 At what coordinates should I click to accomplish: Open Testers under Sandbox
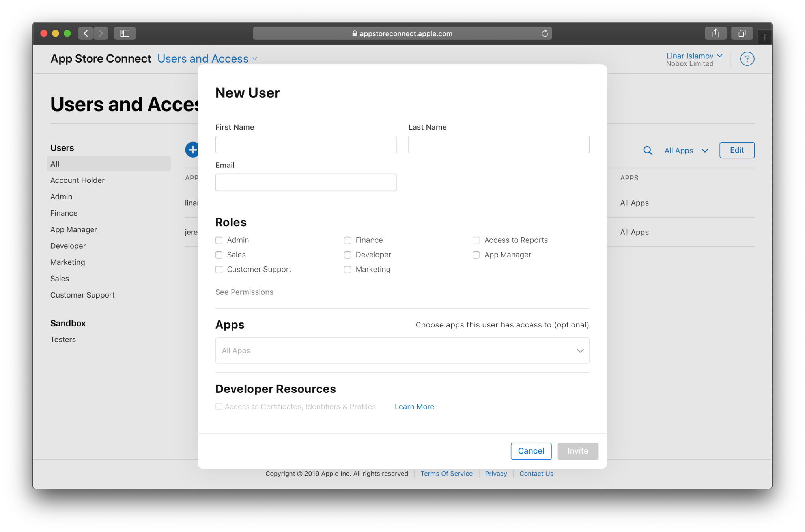coord(63,339)
